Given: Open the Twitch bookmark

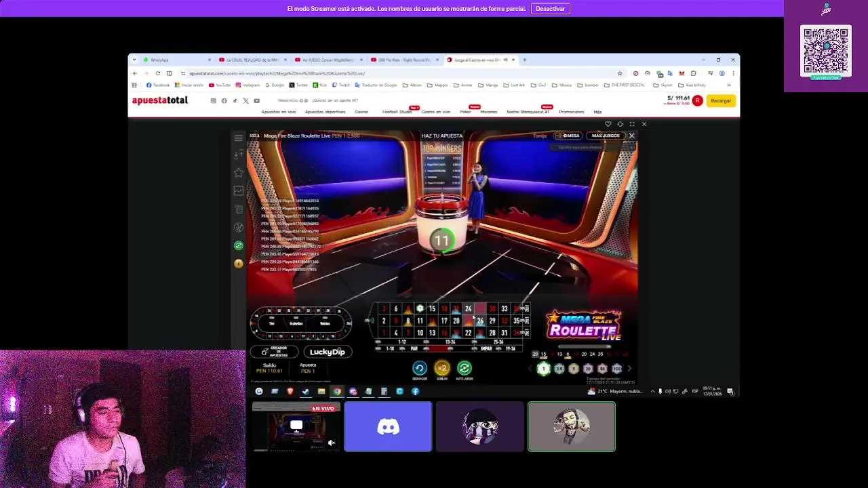Looking at the screenshot, I should point(341,85).
